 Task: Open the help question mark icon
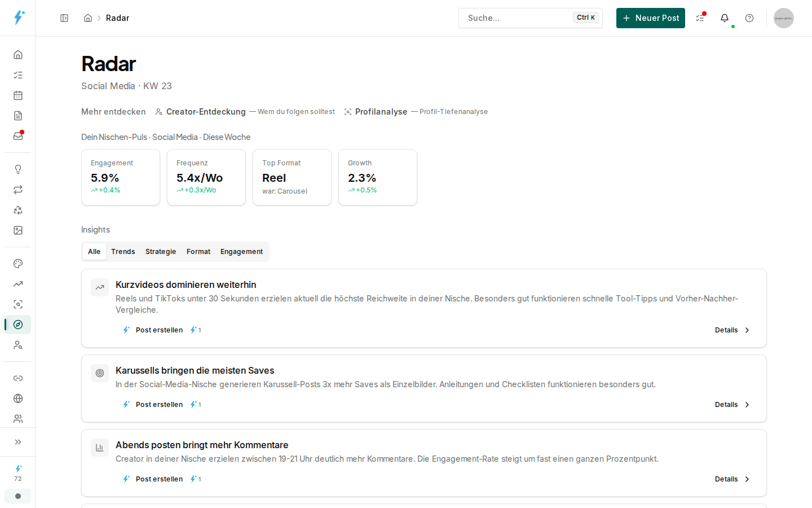pos(749,18)
